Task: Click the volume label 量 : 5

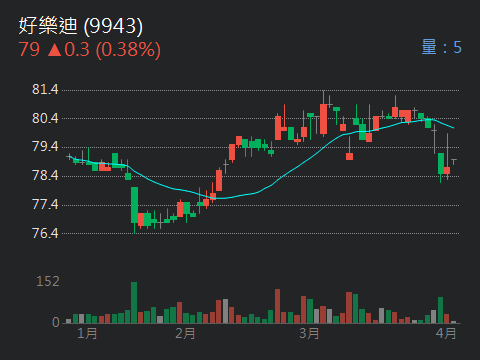Action: point(441,47)
